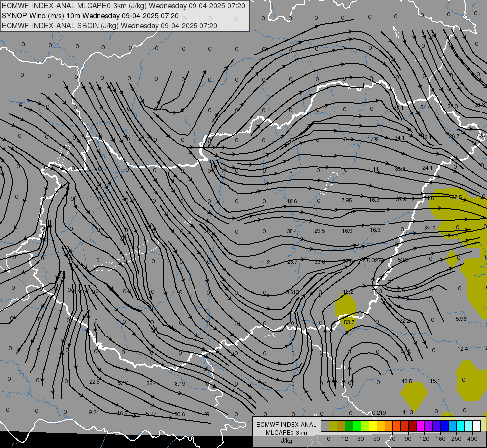487x448 pixels.
Task: Click the map value 8.19
Action: 180,384
